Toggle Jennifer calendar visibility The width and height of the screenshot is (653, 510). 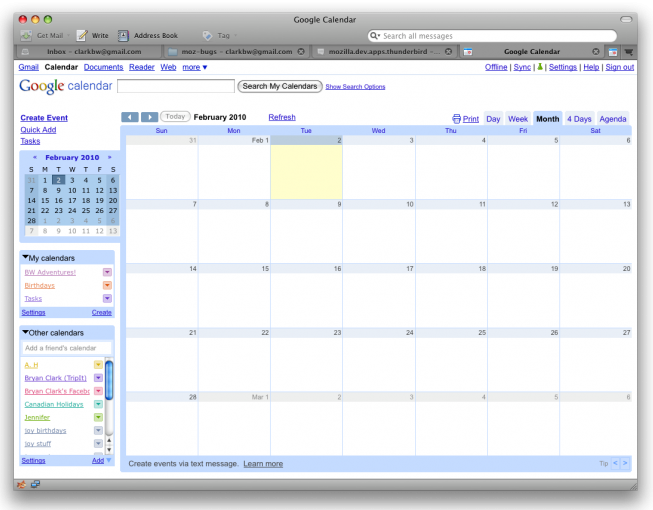pyautogui.click(x=37, y=417)
